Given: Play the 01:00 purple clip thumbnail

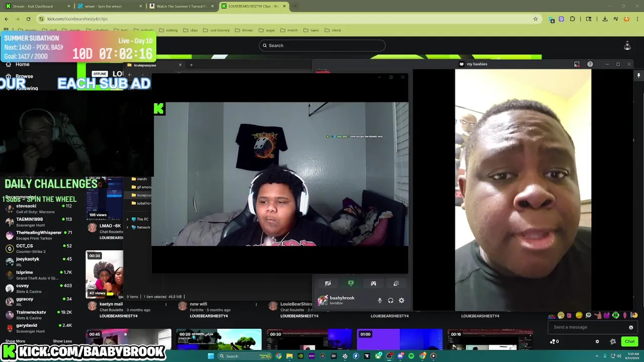Looking at the screenshot, I should (399, 339).
